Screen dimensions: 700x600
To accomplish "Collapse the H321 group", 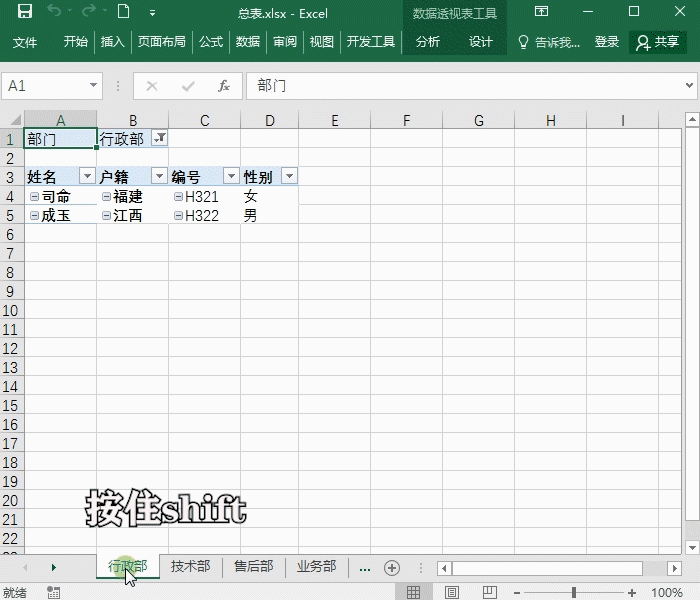I will (x=178, y=196).
